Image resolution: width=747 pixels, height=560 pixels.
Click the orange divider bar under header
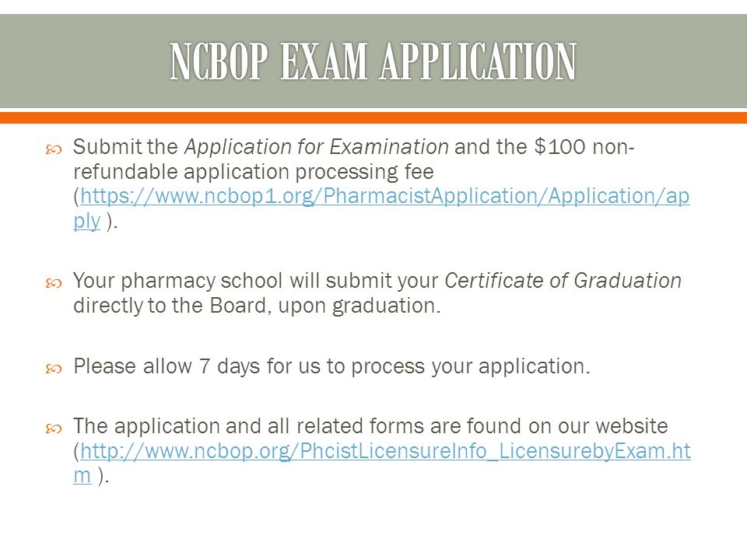click(373, 117)
